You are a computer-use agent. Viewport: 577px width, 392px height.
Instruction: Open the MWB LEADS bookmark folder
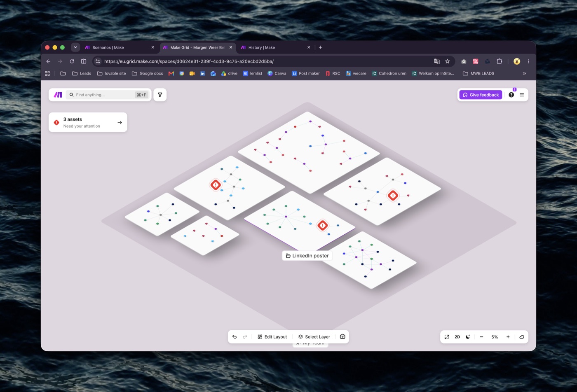(478, 73)
